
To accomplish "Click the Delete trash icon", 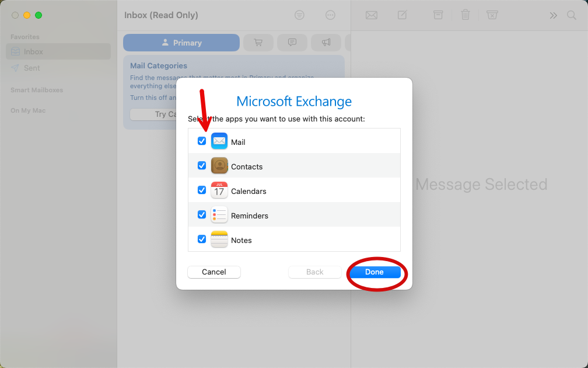I will [466, 15].
